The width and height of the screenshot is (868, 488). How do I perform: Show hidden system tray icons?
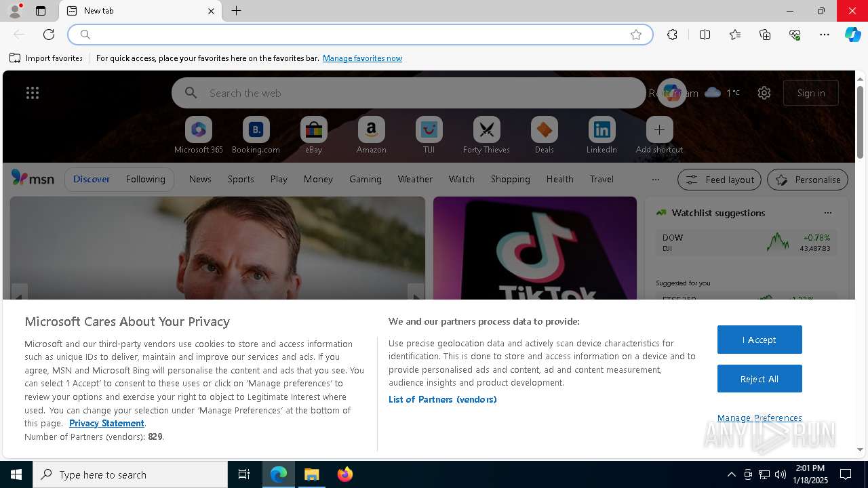(x=731, y=474)
